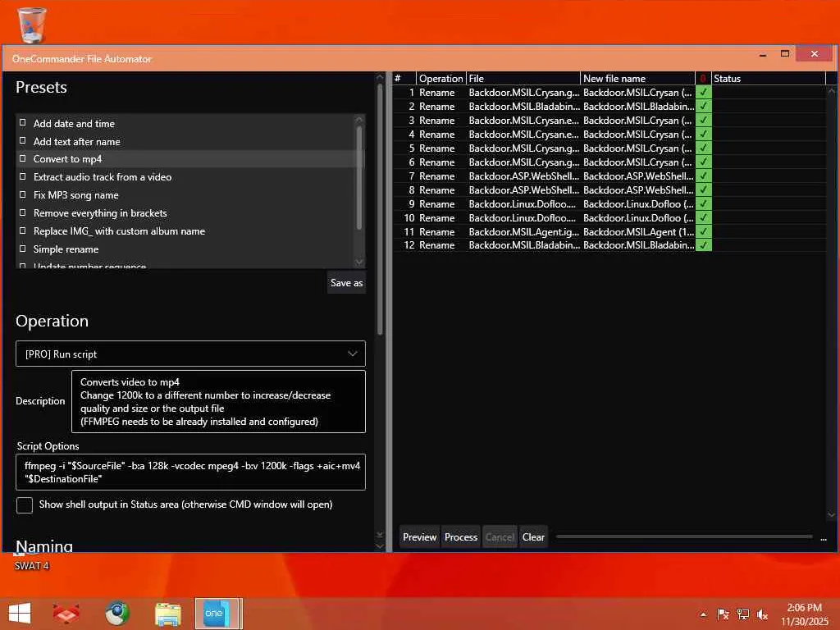This screenshot has width=840, height=630.
Task: Launch the red bird taskbar app
Action: click(x=66, y=614)
